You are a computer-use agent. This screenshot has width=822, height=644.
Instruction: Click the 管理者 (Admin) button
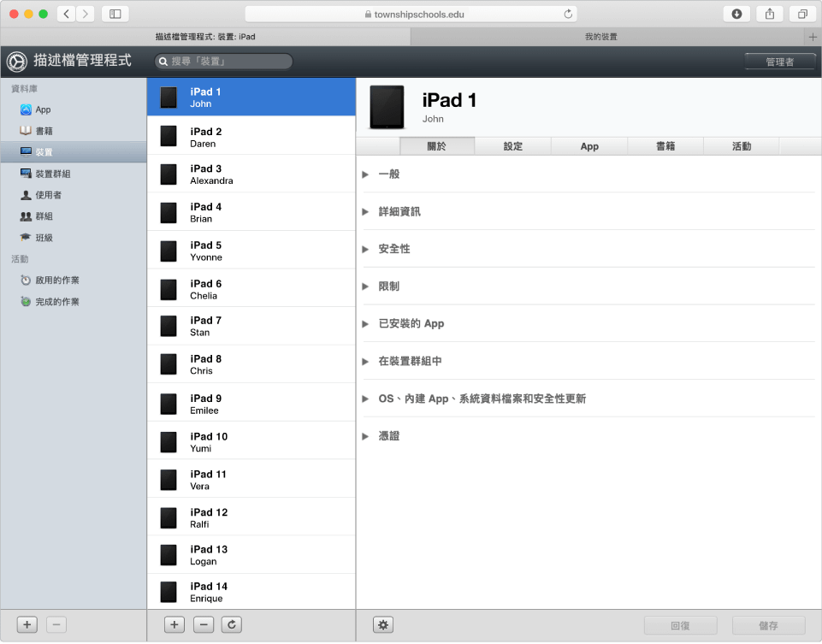tap(779, 62)
